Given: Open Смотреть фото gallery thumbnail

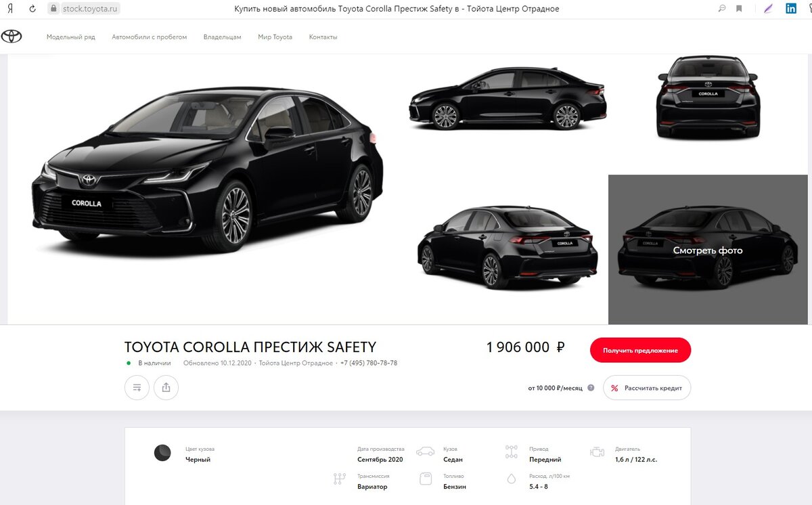Looking at the screenshot, I should point(708,250).
